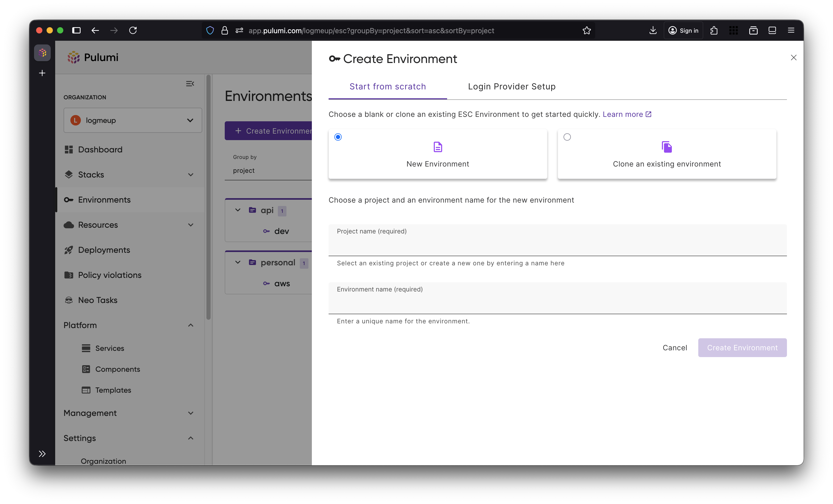
Task: Select the New Environment radio button
Action: point(338,137)
